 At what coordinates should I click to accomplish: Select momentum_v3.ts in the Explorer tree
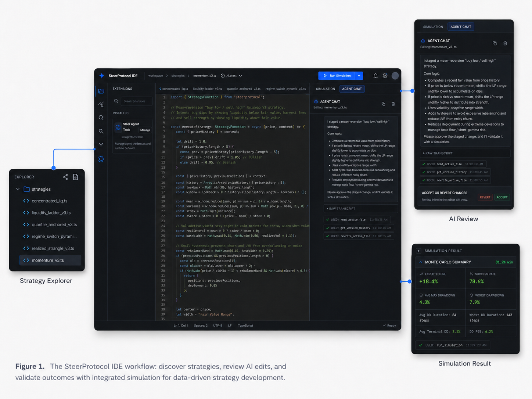click(50, 260)
